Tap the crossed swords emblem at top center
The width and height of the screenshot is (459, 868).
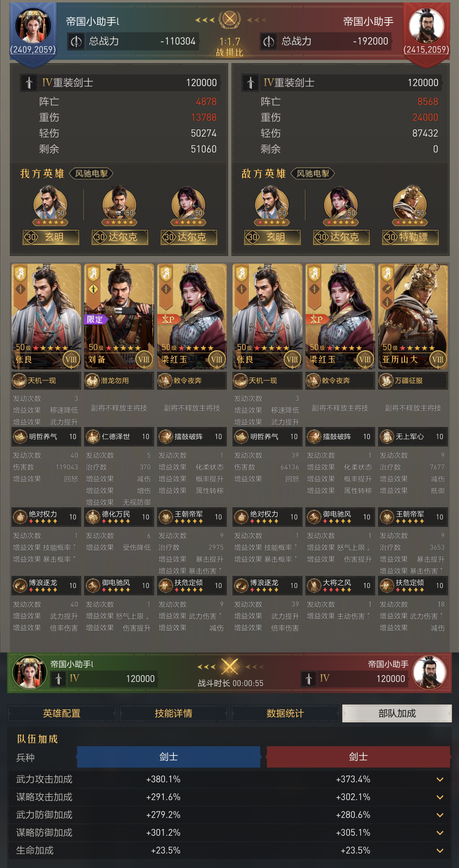pyautogui.click(x=229, y=19)
